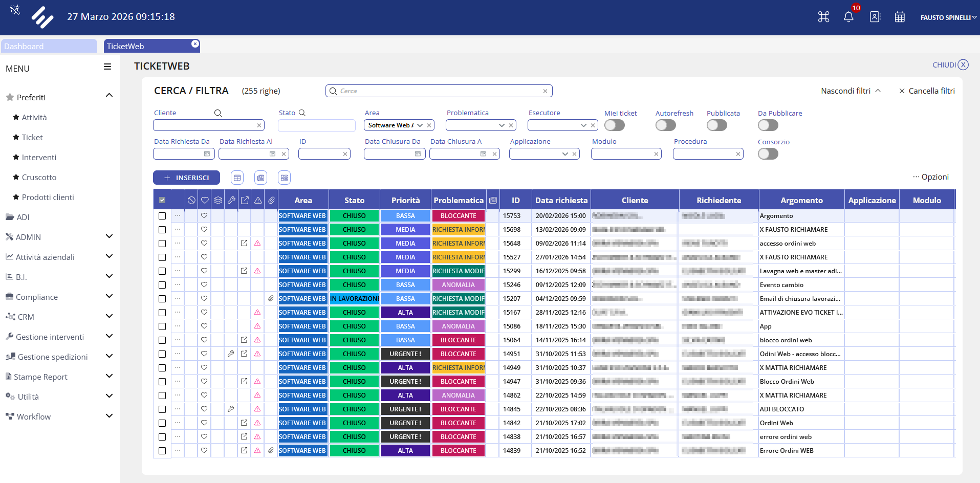Enable the Miei ticket toggle
Viewport: 980px width, 483px height.
(614, 125)
